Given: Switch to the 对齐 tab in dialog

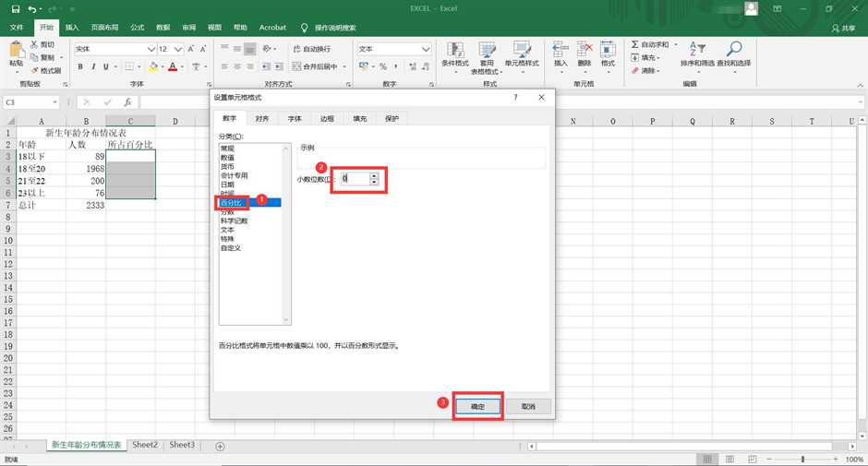Looking at the screenshot, I should click(x=262, y=118).
